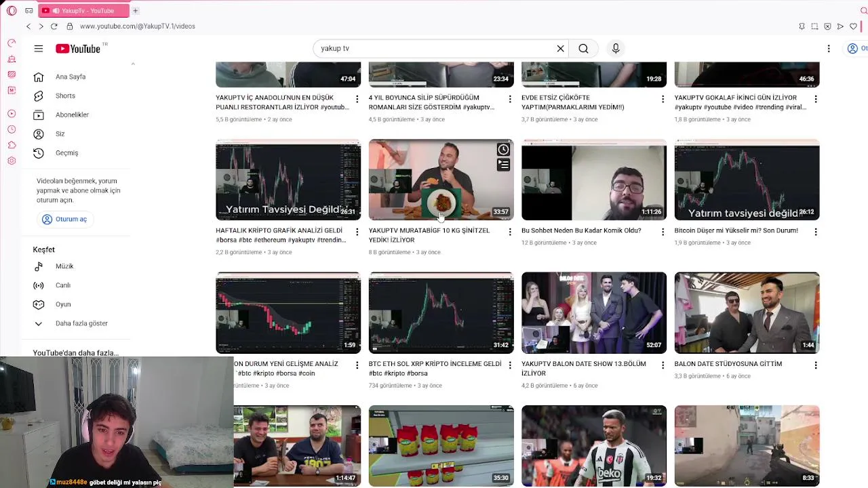Image resolution: width=868 pixels, height=488 pixels.
Task: Go back to previous page
Action: 28,26
